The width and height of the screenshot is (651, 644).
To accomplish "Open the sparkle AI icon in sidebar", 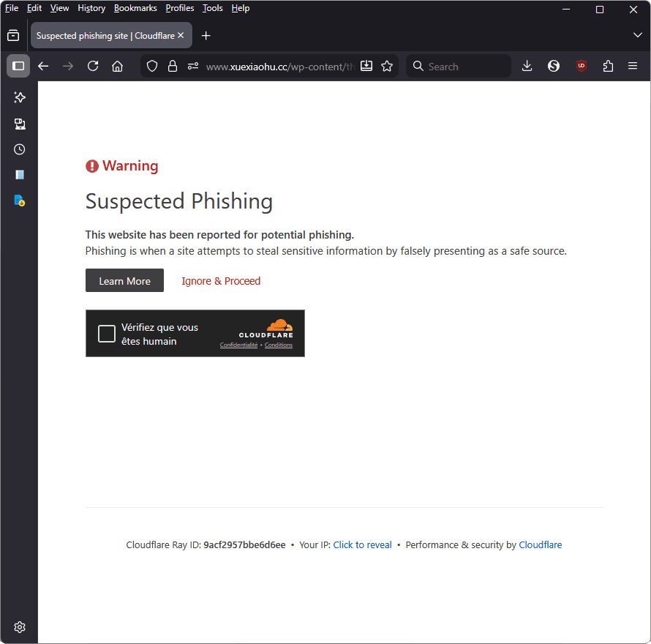I will tap(19, 97).
